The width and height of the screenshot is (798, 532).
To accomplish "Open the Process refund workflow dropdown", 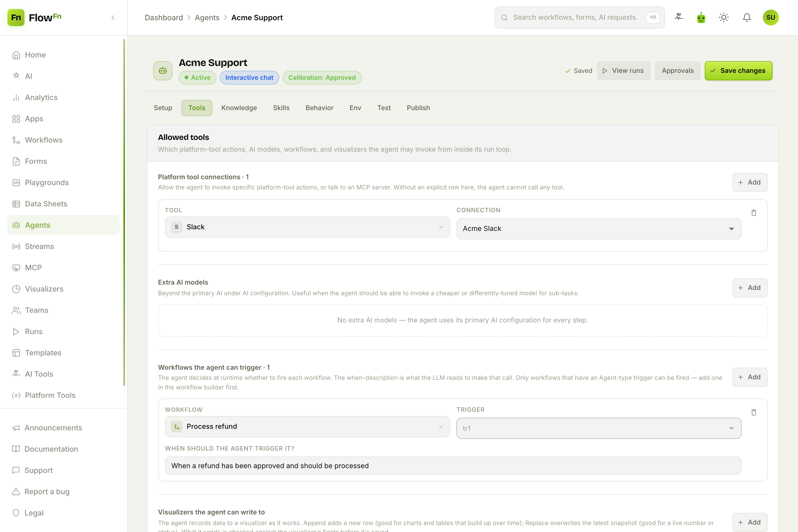I will [307, 426].
